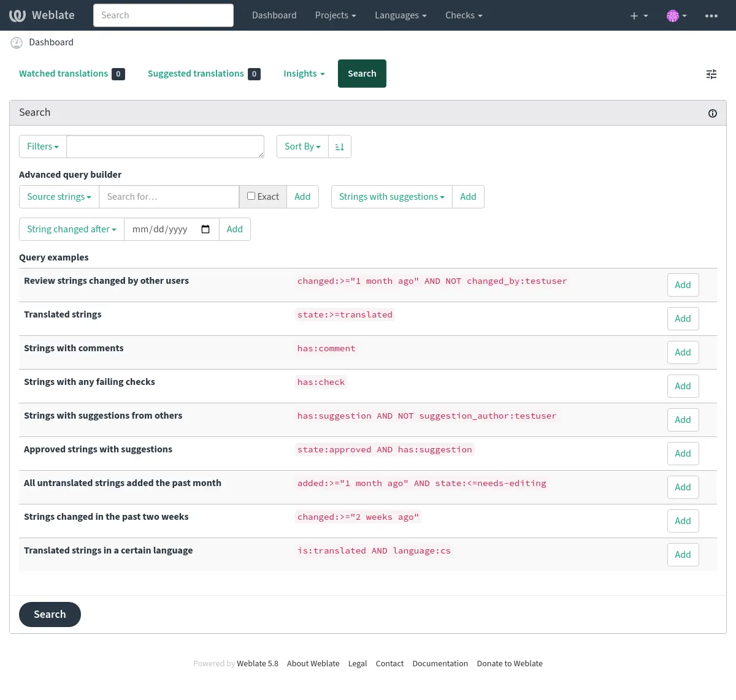The height and width of the screenshot is (700, 736).
Task: Add Strings with suggestions filter
Action: (468, 197)
